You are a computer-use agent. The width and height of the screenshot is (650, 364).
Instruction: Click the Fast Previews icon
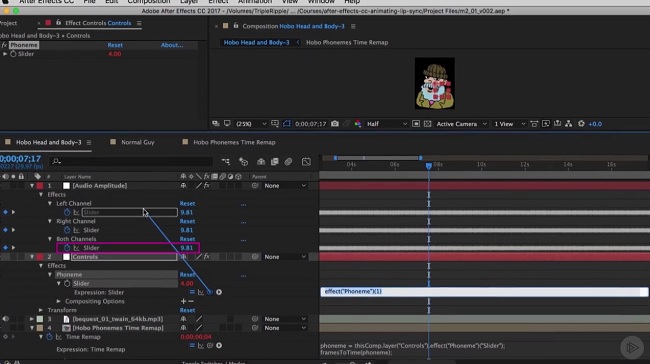(x=546, y=124)
